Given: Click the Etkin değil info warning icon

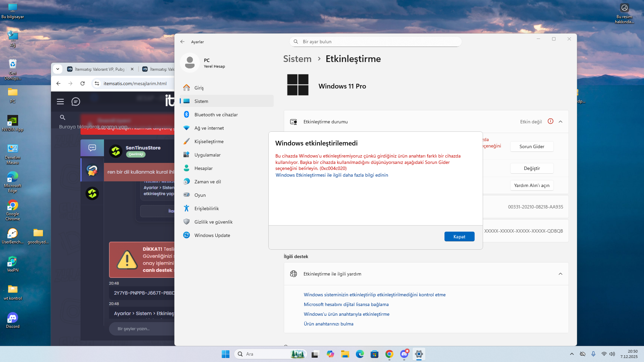Looking at the screenshot, I should pos(550,121).
